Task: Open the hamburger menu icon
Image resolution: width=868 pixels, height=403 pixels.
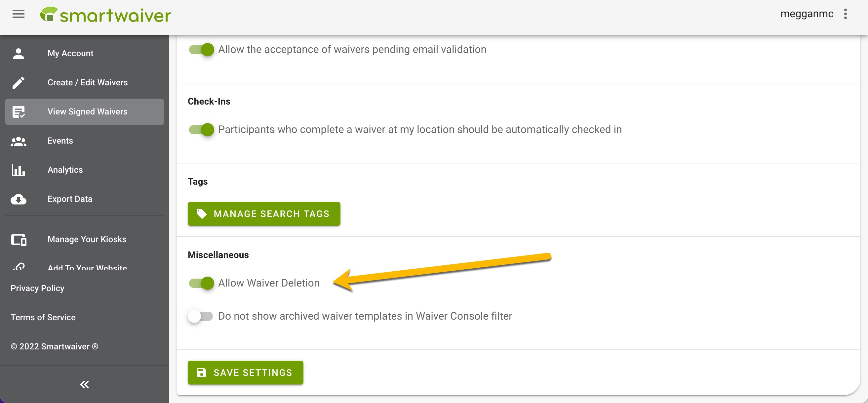Action: pyautogui.click(x=18, y=14)
